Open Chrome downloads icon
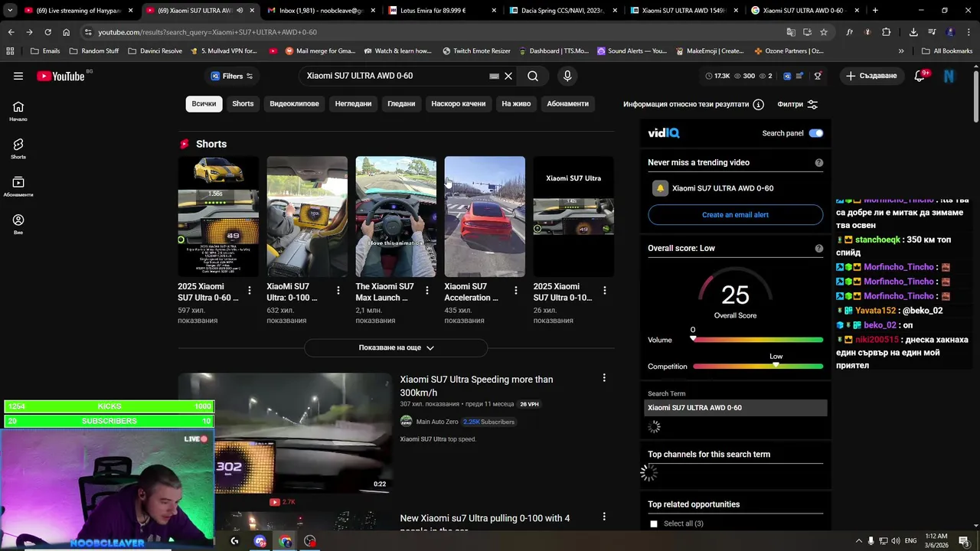The image size is (980, 551). [x=913, y=32]
